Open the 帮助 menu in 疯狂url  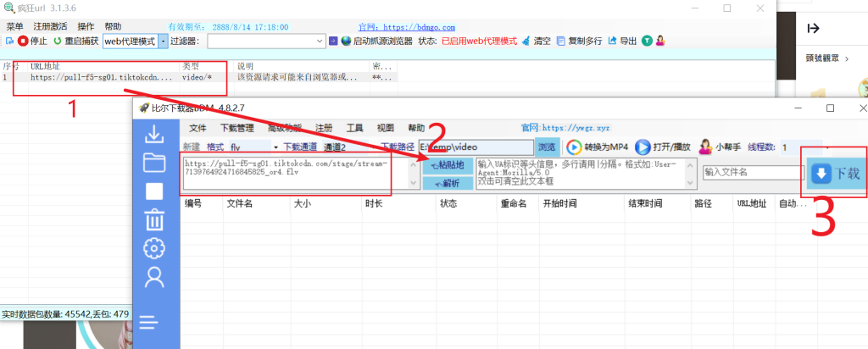[x=113, y=26]
